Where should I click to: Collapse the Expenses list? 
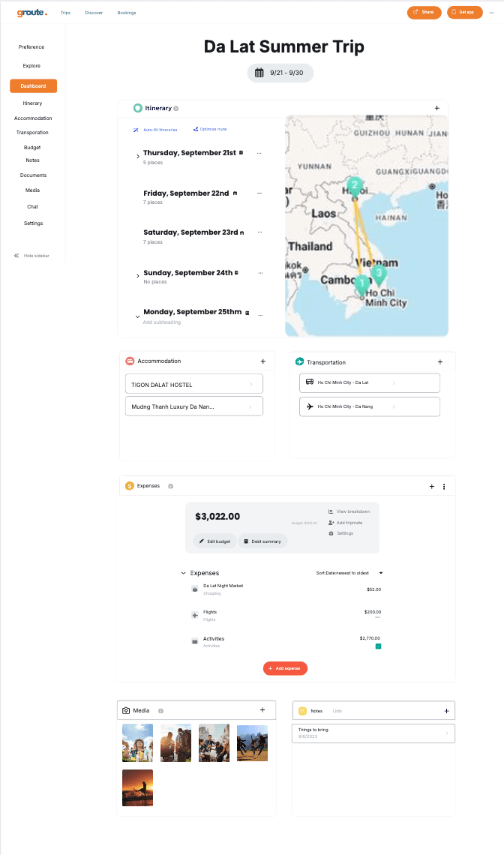click(x=183, y=573)
